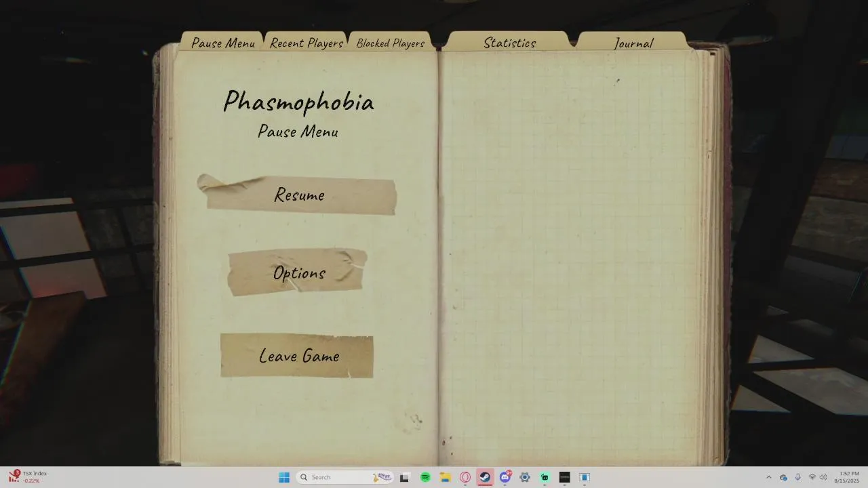This screenshot has width=868, height=488.
Task: Switch to the Statistics tab
Action: coord(509,41)
